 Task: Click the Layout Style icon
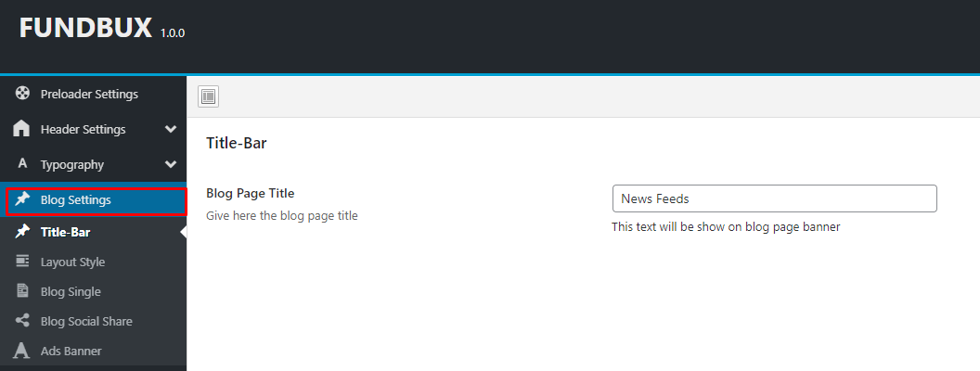pos(22,261)
